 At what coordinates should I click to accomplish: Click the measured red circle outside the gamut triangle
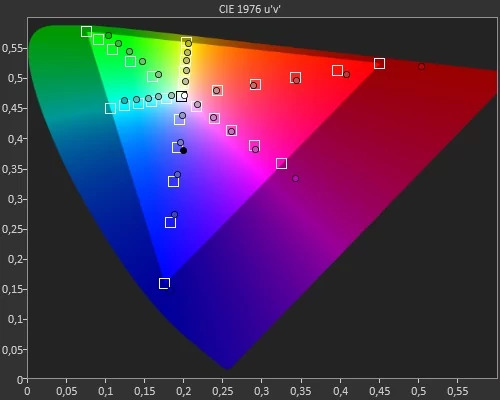coord(422,67)
